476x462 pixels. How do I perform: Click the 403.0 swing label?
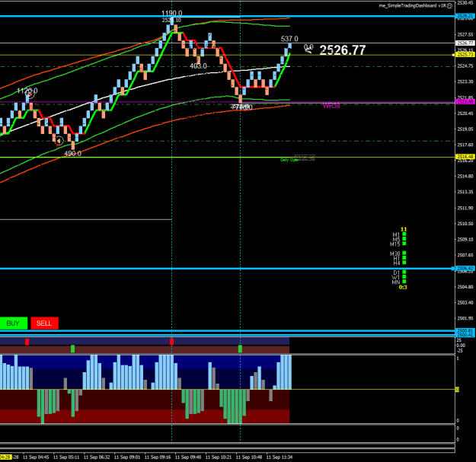[x=198, y=66]
